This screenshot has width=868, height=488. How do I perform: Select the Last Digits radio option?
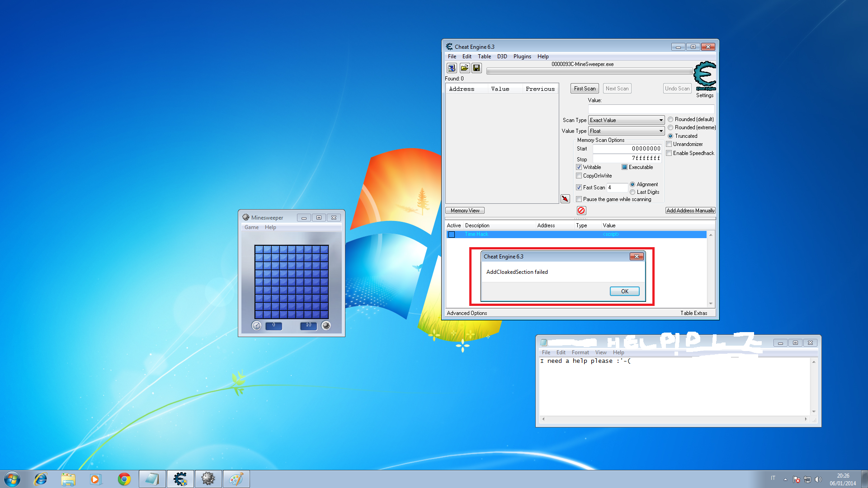point(632,192)
